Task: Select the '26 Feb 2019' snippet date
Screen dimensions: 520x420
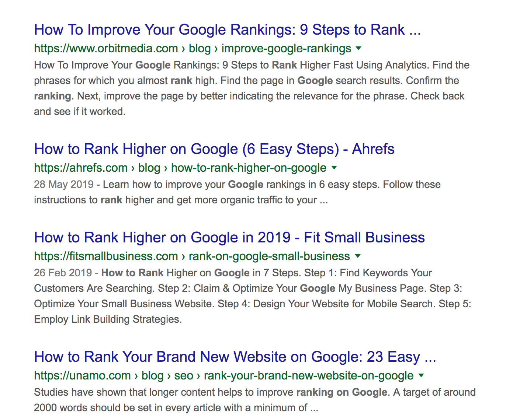Action: coord(63,273)
